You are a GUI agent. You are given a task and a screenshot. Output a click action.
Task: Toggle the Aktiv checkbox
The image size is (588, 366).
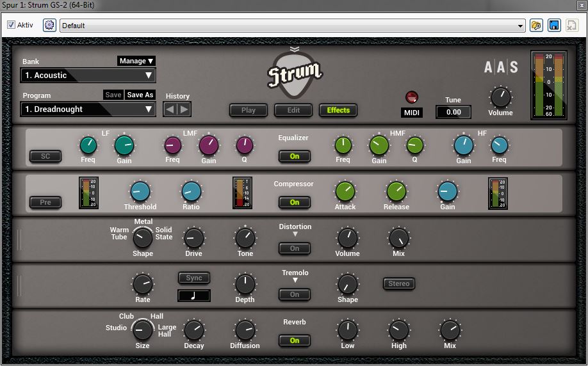[x=12, y=25]
